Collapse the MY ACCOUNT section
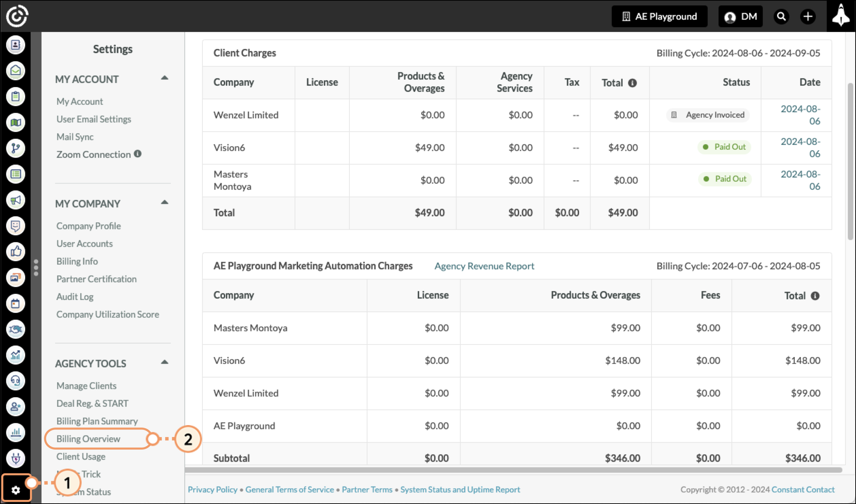 click(x=165, y=78)
